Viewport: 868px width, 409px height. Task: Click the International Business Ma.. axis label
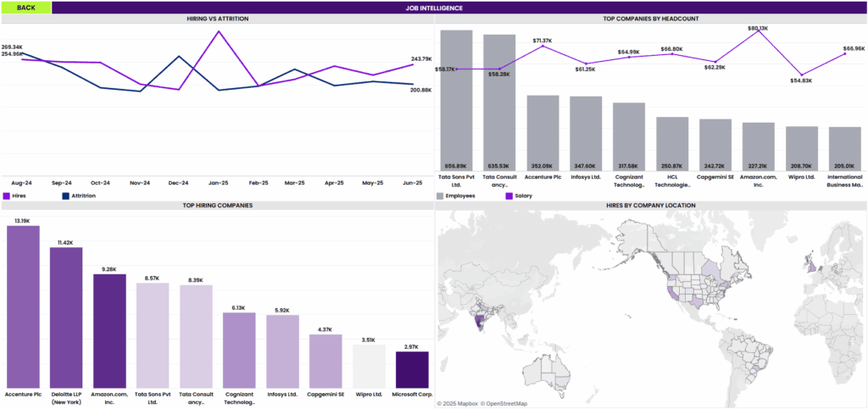(845, 180)
